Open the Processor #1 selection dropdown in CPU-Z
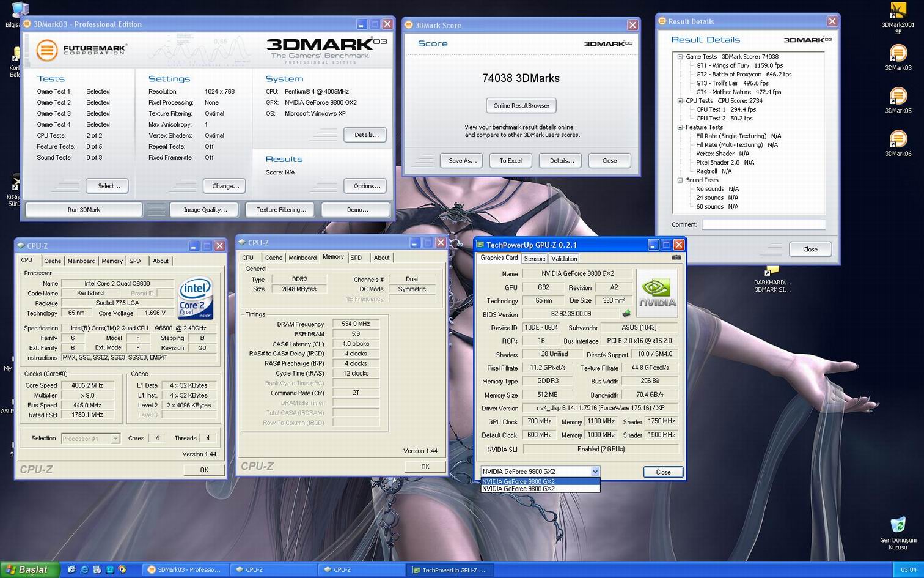Image resolution: width=924 pixels, height=578 pixels. [x=115, y=439]
